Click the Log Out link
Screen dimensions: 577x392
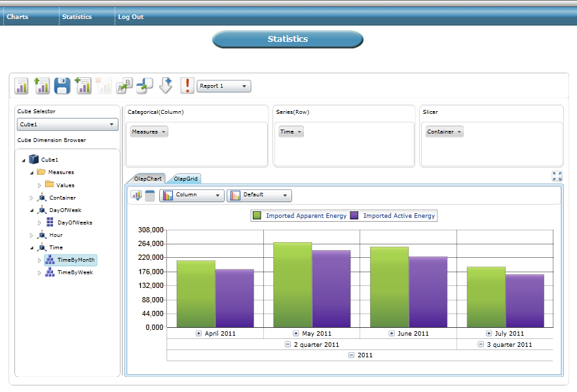click(131, 17)
